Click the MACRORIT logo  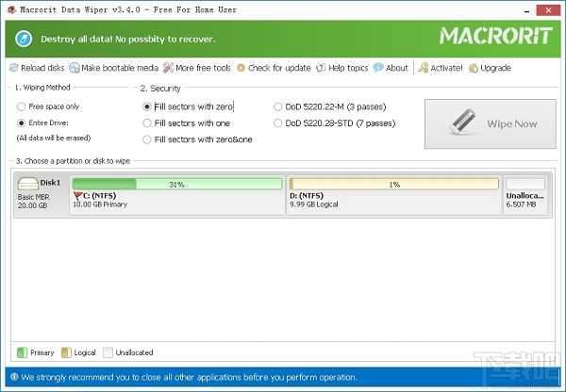coord(495,36)
